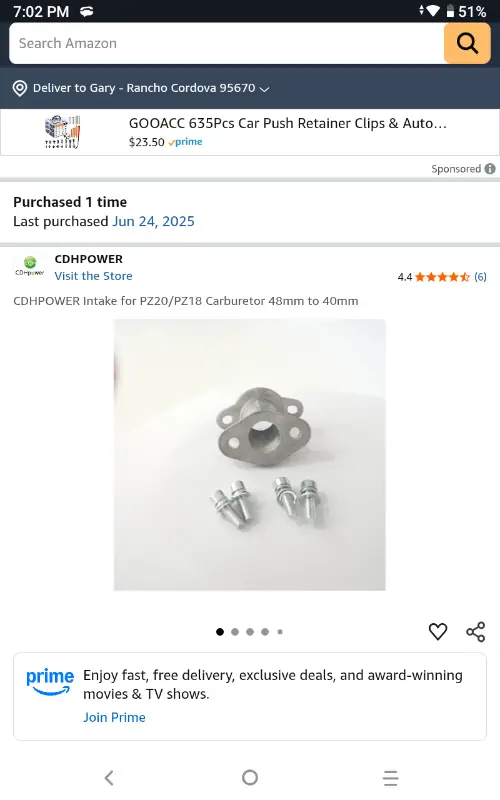Click the Visit the Store link
Image resolution: width=500 pixels, height=800 pixels.
coord(93,276)
